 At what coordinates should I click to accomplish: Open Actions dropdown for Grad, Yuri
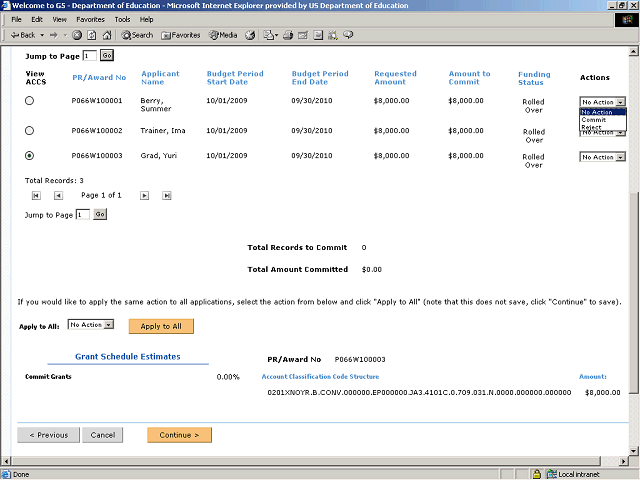[x=602, y=157]
